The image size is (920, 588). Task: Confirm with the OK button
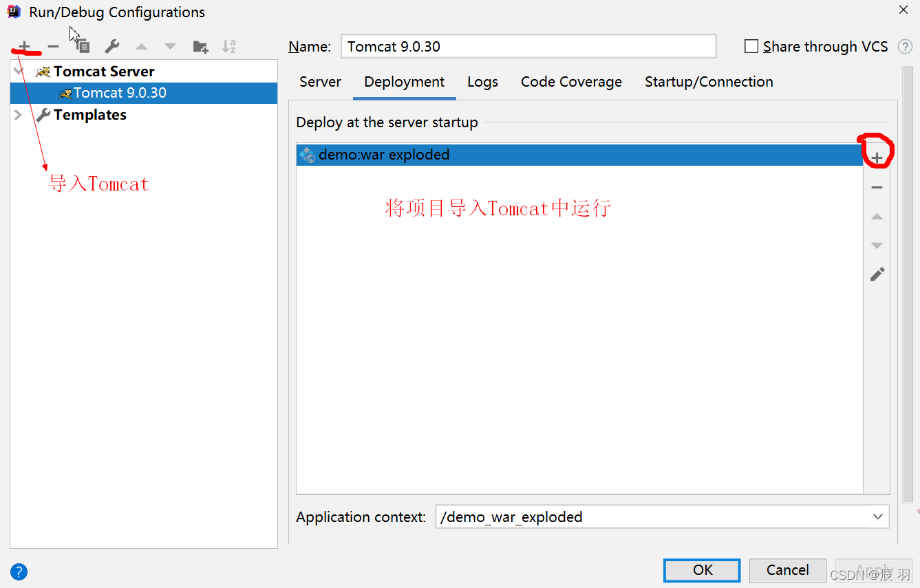[702, 570]
